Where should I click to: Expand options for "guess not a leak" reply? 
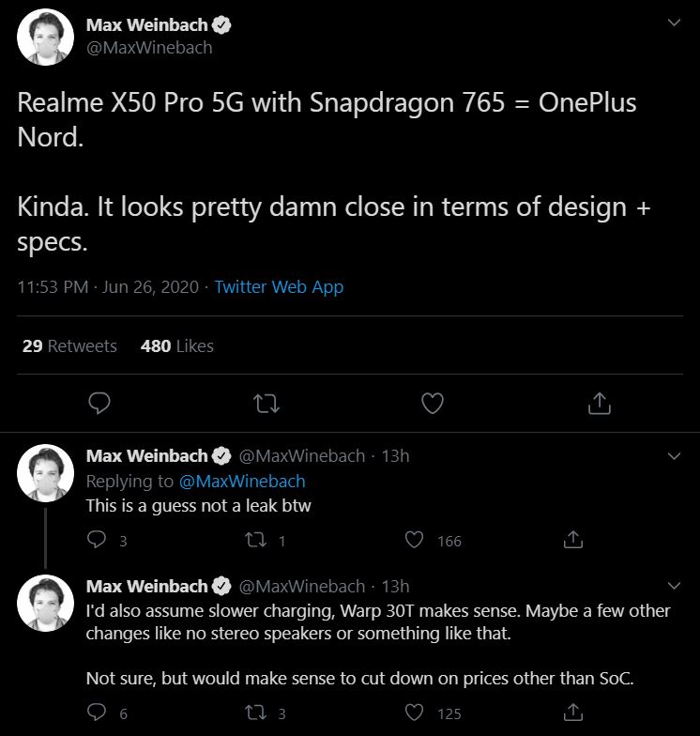point(672,456)
